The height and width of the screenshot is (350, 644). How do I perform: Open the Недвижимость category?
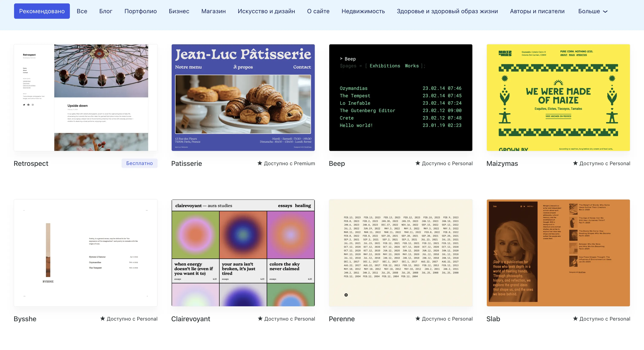point(363,11)
